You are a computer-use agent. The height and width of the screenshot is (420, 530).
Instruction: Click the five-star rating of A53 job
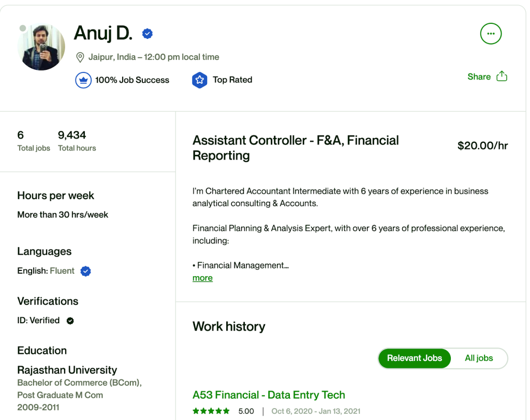211,411
